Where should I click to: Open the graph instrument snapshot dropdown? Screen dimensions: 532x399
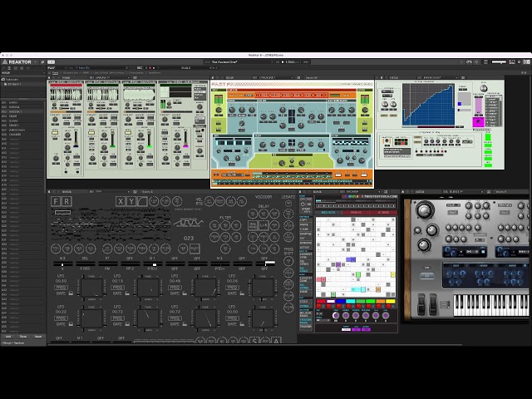tap(438, 77)
